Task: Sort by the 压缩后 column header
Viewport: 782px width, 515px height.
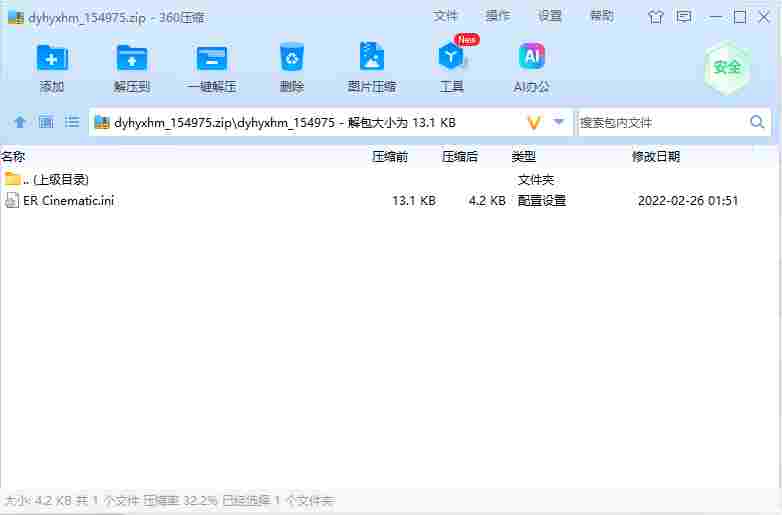Action: tap(460, 157)
